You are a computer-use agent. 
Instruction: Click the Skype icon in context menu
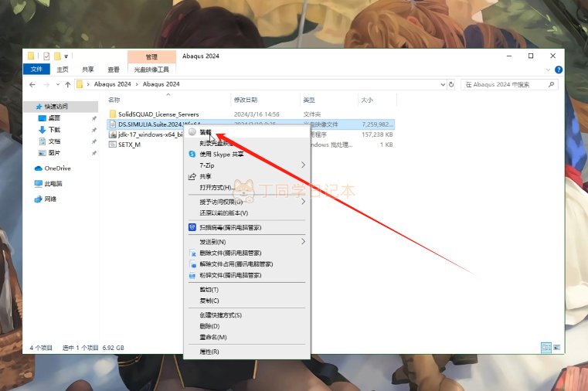(192, 154)
